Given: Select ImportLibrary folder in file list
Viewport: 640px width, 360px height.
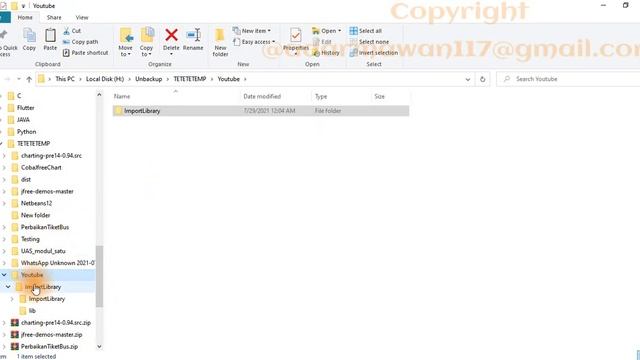Looking at the screenshot, I should click(x=261, y=111).
